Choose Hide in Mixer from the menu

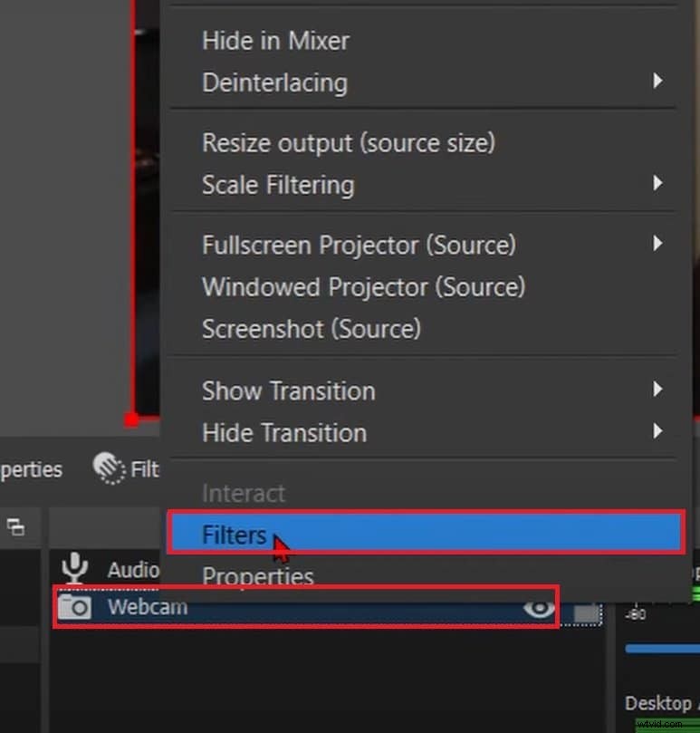[274, 41]
